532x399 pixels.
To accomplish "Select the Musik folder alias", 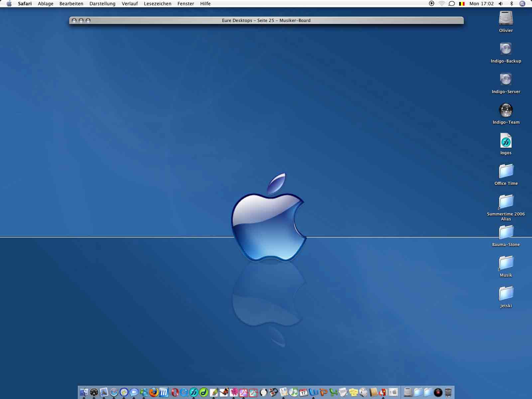I will click(506, 263).
